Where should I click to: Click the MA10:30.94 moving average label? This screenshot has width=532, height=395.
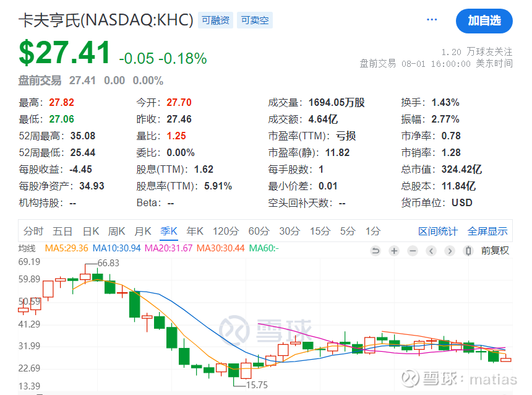[117, 248]
